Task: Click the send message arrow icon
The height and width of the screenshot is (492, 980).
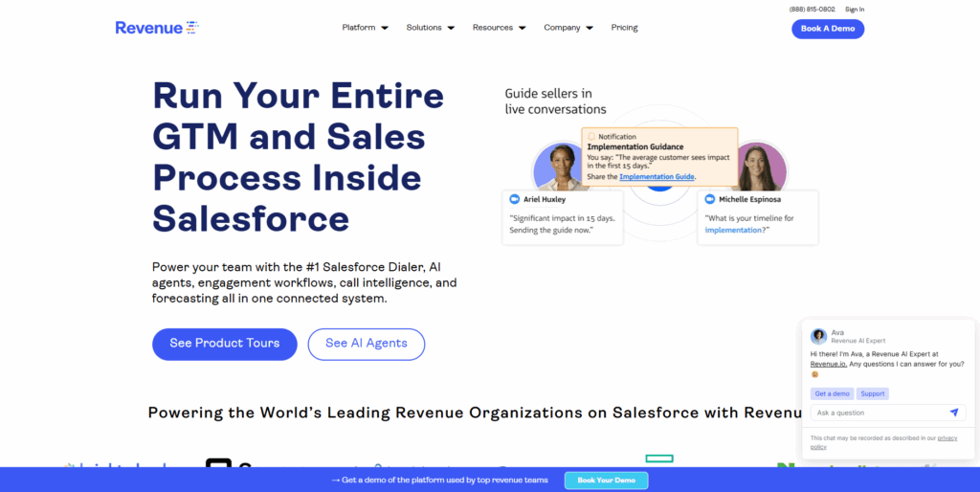Action: pyautogui.click(x=954, y=413)
